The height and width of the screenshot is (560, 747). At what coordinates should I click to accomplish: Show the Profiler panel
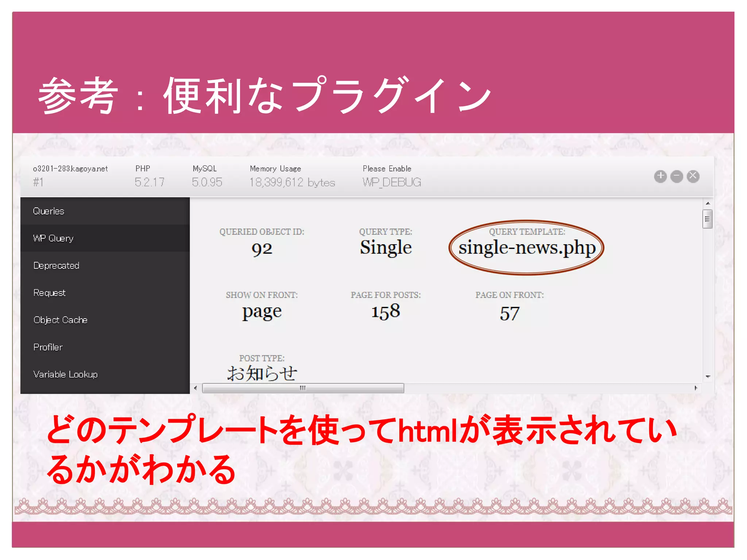click(105, 347)
